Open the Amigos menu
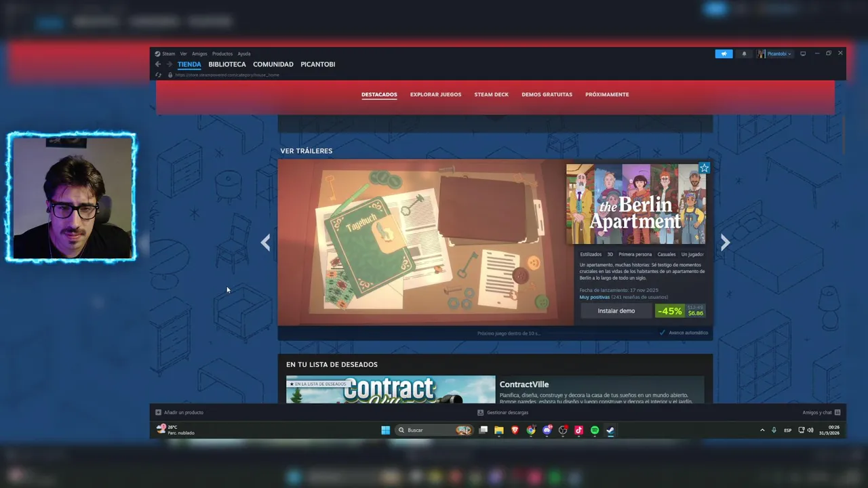The width and height of the screenshot is (868, 488). point(199,54)
